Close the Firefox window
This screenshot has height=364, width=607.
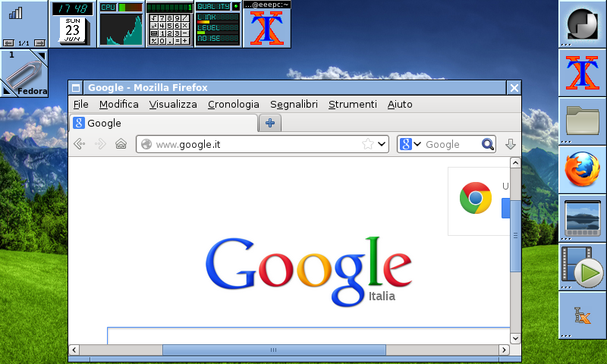514,88
